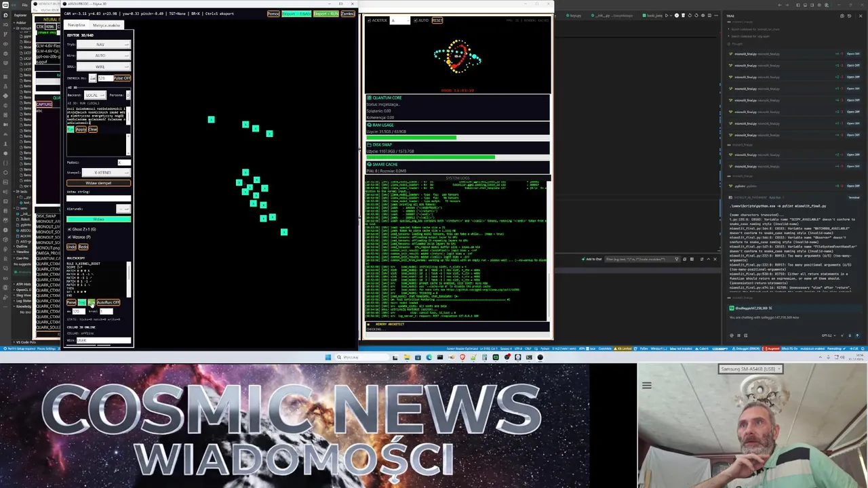Viewport: 868px width, 488px height.
Task: Click the Undo button
Action: pyautogui.click(x=71, y=247)
